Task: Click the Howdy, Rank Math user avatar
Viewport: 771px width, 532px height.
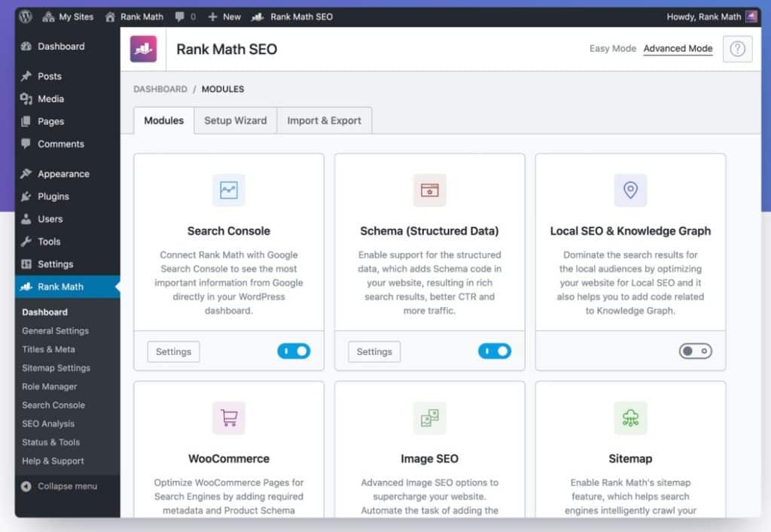Action: click(751, 17)
